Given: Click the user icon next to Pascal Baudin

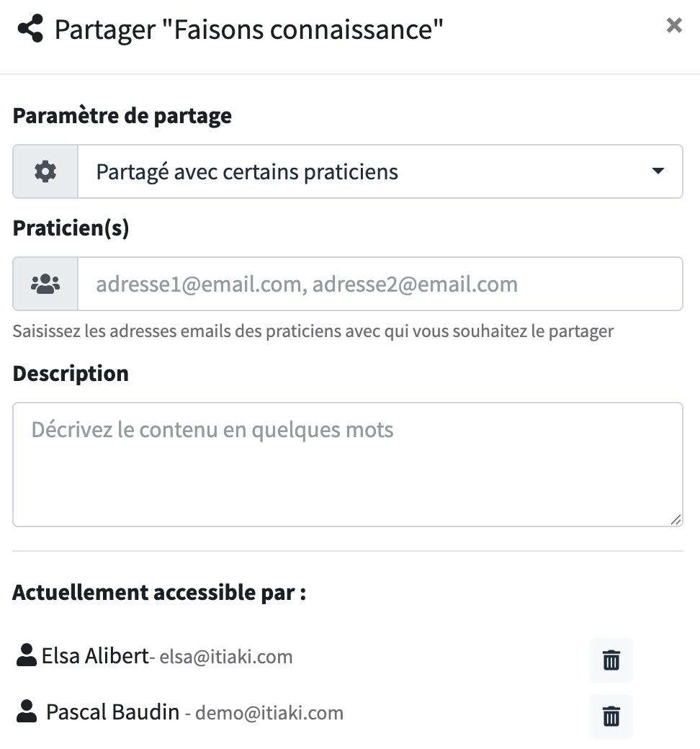Looking at the screenshot, I should [x=26, y=712].
